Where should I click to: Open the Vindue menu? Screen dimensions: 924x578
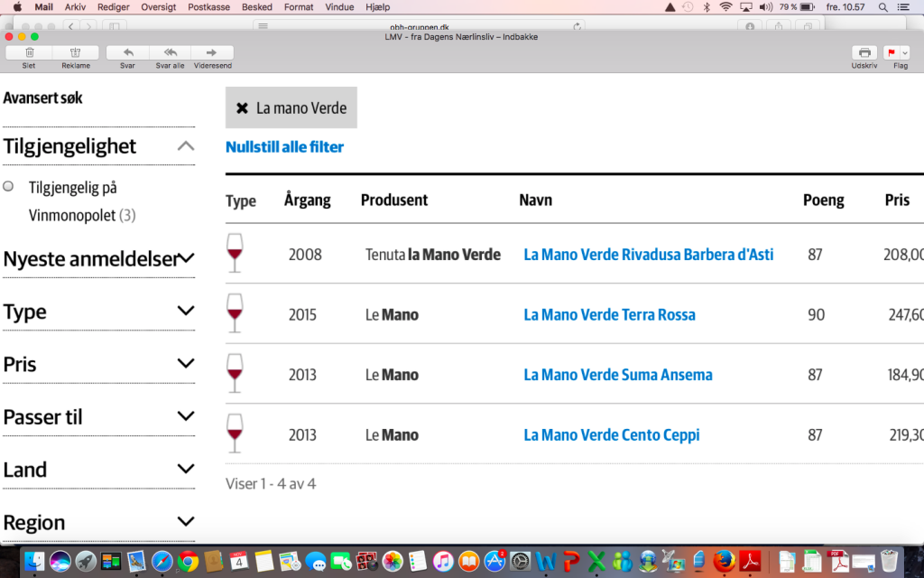click(339, 7)
